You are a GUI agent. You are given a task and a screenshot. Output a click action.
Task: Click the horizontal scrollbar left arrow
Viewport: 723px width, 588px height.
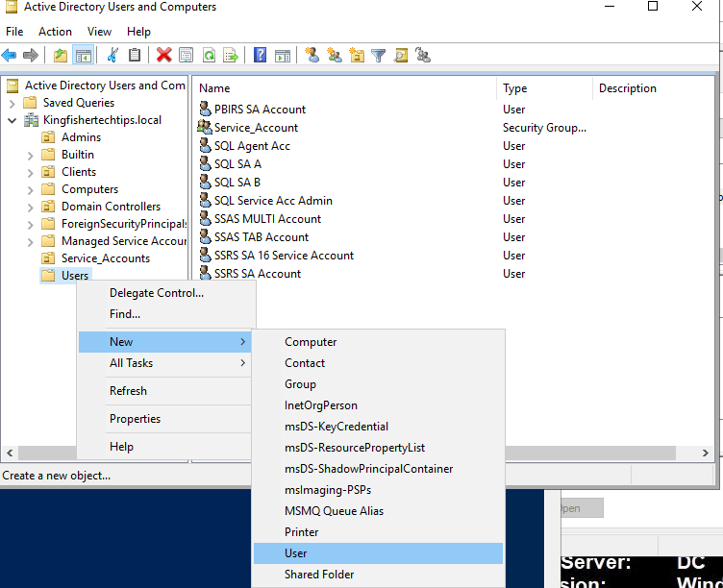10,453
